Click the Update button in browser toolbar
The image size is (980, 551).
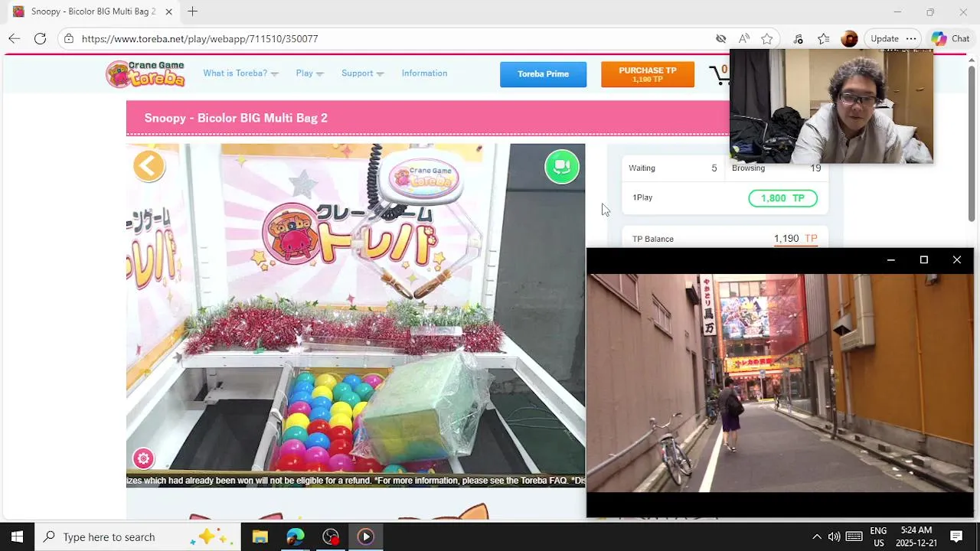(884, 38)
